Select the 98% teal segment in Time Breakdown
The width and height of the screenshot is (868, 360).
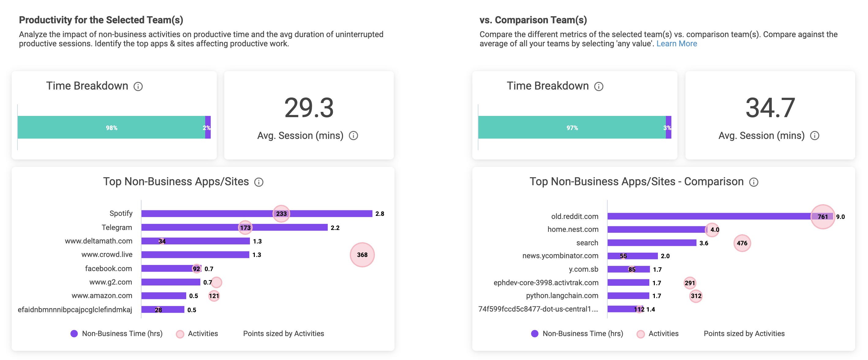click(x=111, y=128)
